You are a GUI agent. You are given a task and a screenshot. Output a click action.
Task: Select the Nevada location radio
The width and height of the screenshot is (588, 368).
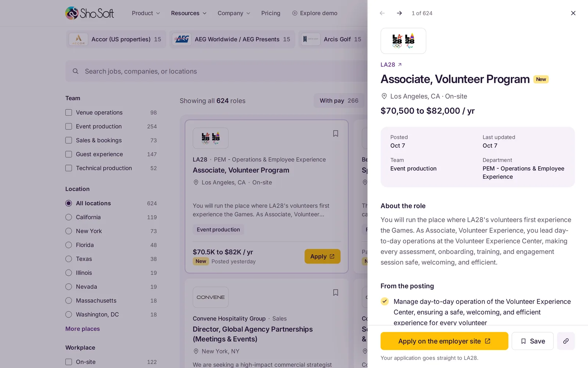(69, 287)
